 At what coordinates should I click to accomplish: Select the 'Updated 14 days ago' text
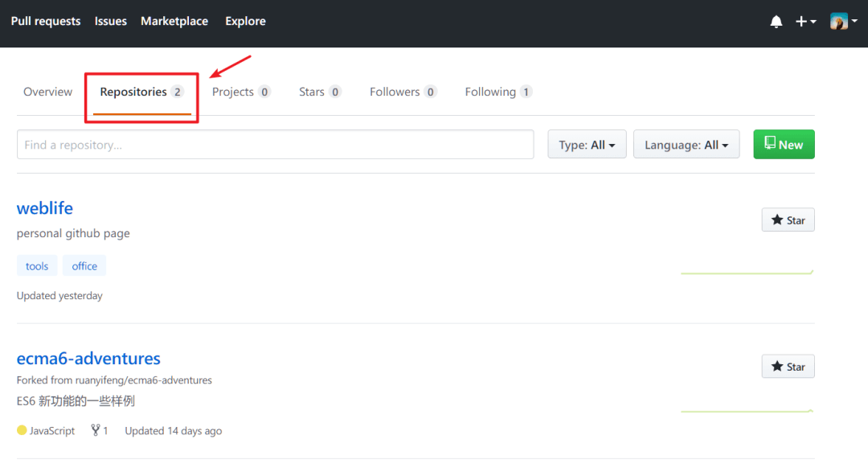coord(174,431)
